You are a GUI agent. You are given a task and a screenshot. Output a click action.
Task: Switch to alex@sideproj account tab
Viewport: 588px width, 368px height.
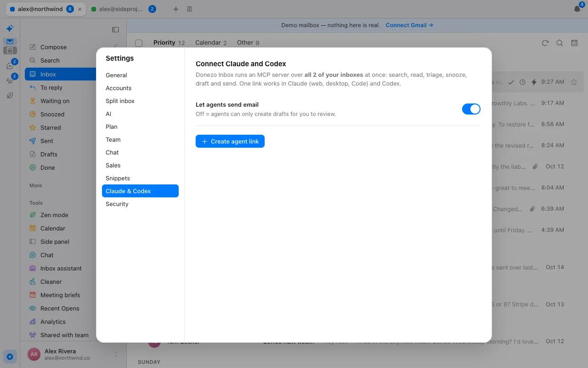[124, 9]
